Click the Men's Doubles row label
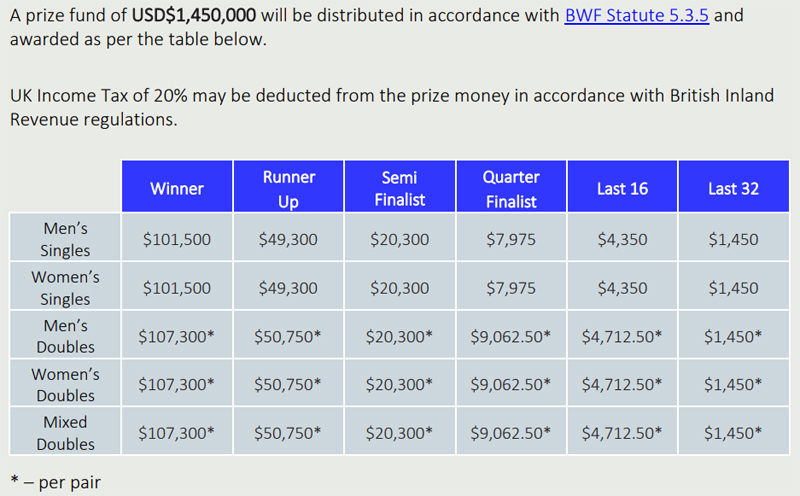This screenshot has width=800, height=496. (x=65, y=336)
